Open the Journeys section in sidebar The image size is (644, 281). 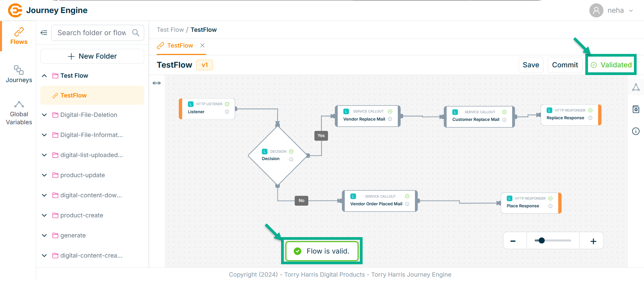coord(19,74)
